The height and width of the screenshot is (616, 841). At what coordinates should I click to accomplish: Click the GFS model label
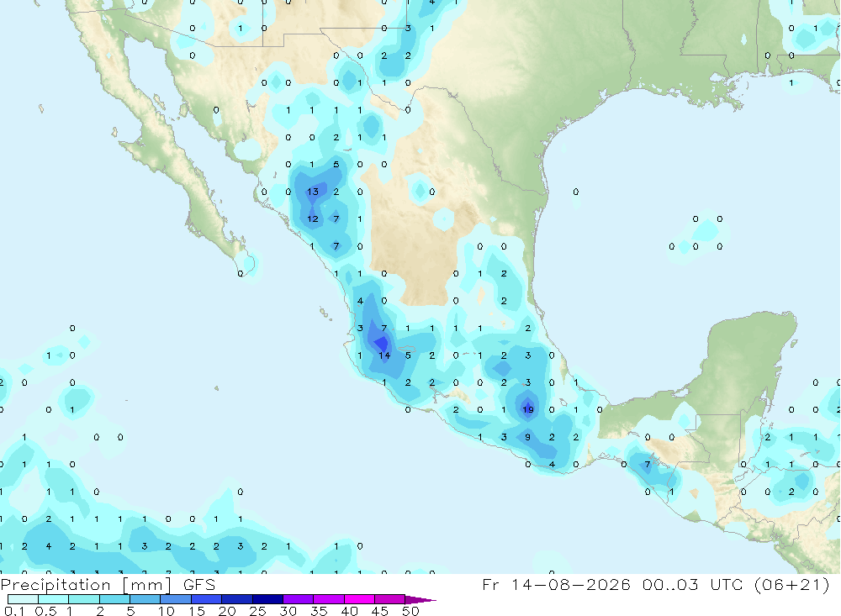click(199, 584)
